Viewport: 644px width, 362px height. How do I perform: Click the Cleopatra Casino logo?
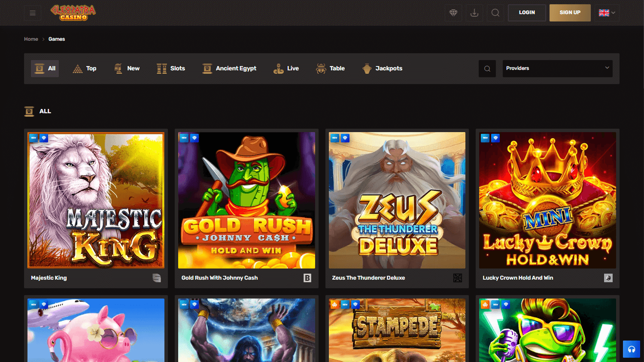coord(73,12)
